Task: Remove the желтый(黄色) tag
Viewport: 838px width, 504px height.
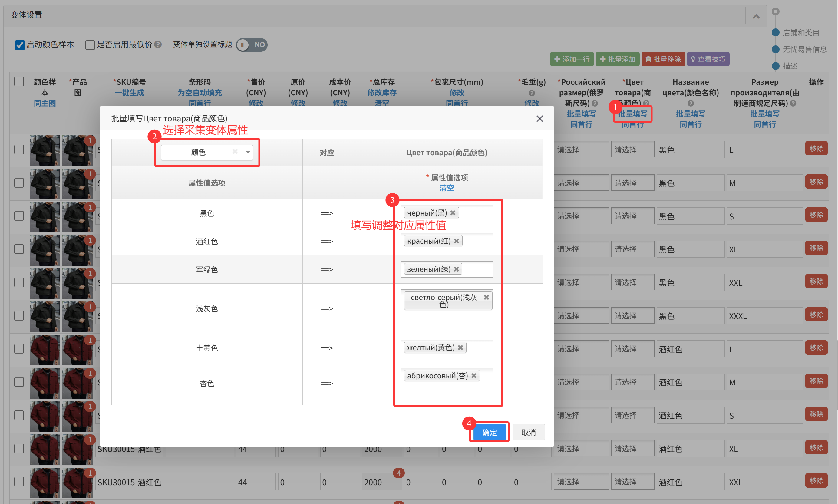Action: coord(460,348)
